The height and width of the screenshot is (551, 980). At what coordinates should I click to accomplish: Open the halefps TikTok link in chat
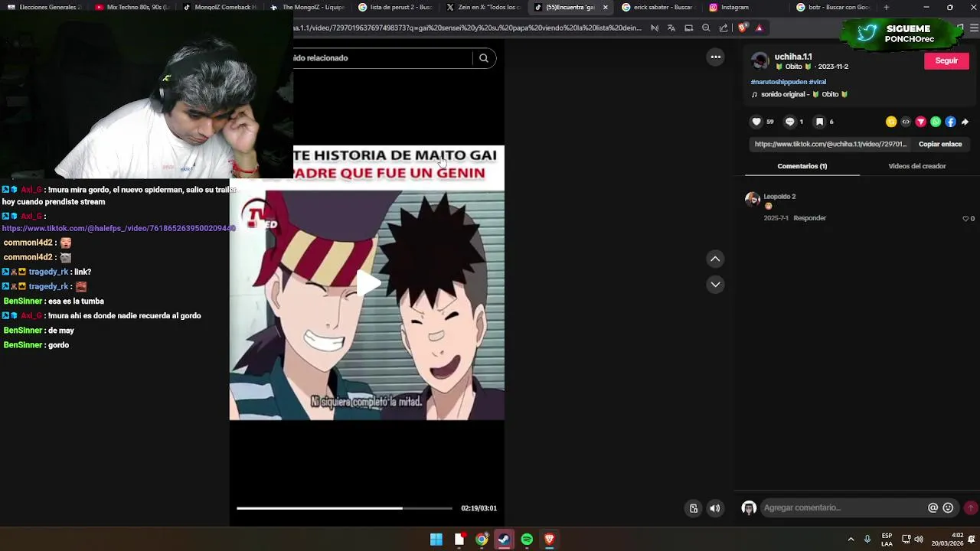tap(119, 228)
